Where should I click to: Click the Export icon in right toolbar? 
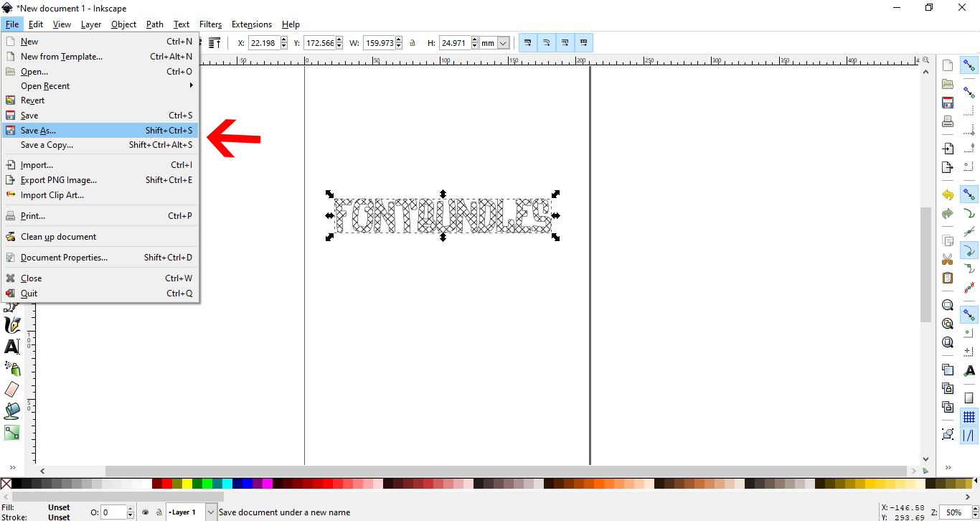tap(948, 167)
